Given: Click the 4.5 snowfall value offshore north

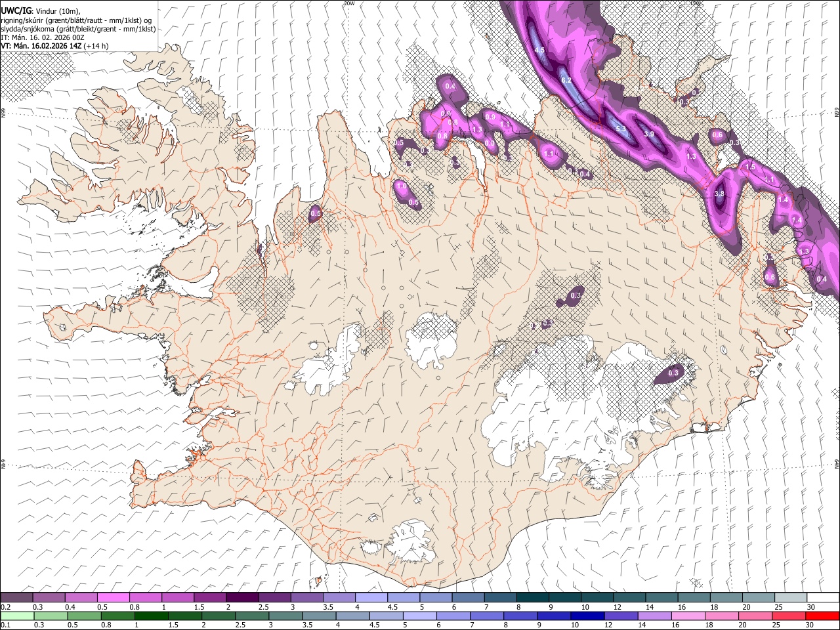Looking at the screenshot, I should coord(540,50).
